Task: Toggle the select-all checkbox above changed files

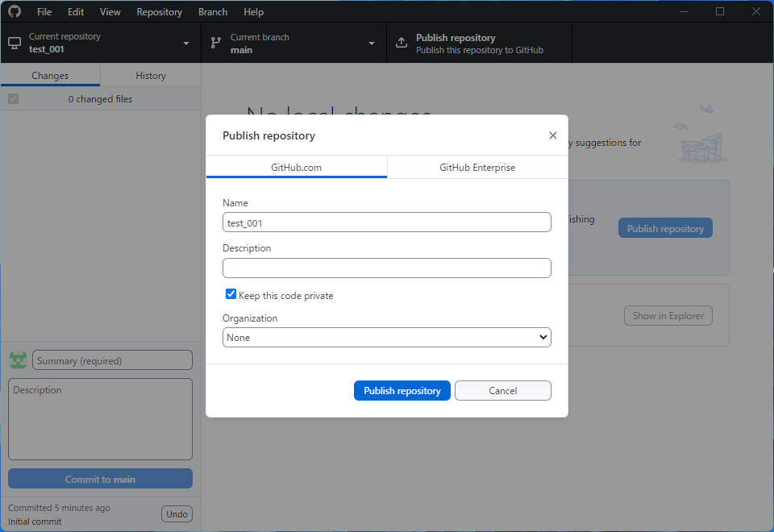Action: pyautogui.click(x=13, y=98)
